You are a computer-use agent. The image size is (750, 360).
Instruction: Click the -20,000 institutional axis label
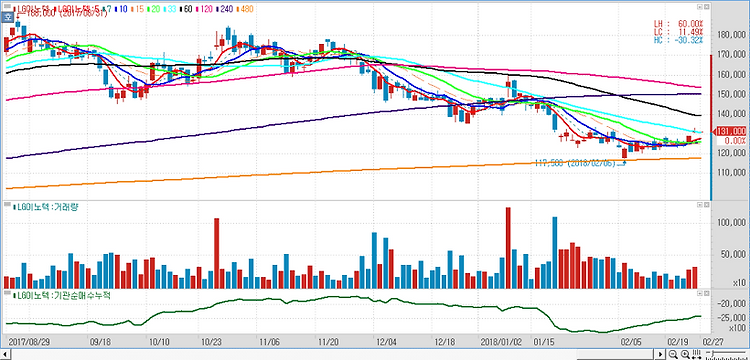[x=731, y=304]
